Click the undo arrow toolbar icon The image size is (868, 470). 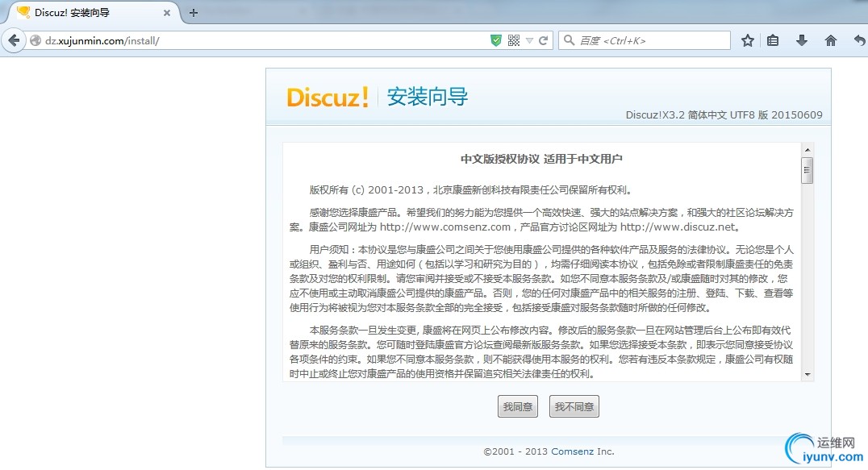pyautogui.click(x=859, y=40)
